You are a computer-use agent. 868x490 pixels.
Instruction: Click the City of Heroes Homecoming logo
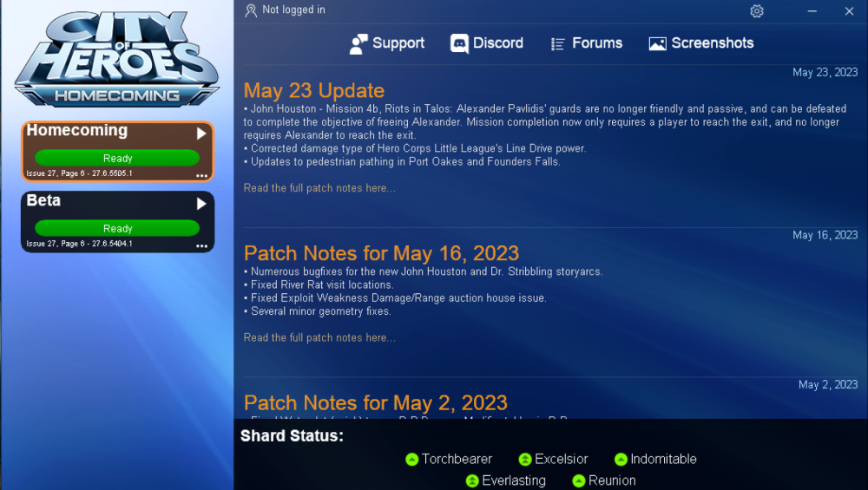117,59
